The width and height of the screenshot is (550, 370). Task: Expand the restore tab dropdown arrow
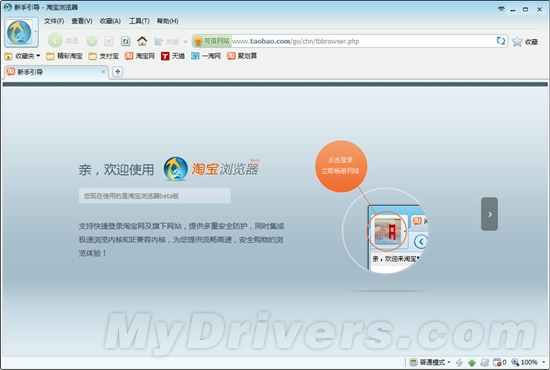tap(185, 42)
